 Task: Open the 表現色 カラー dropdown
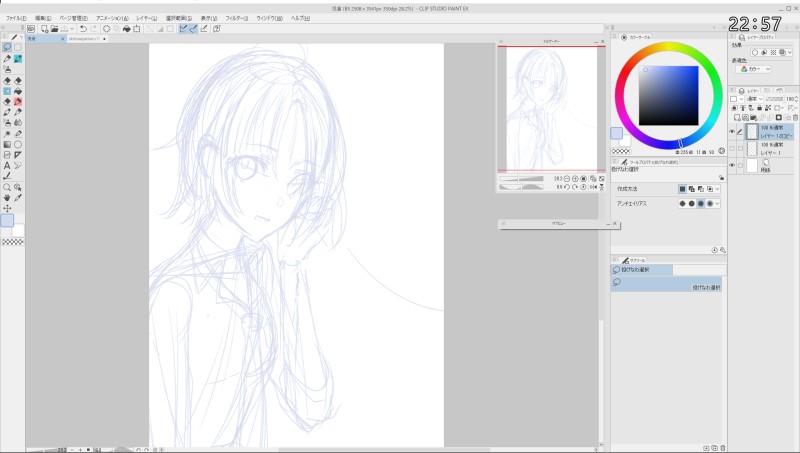pos(756,69)
